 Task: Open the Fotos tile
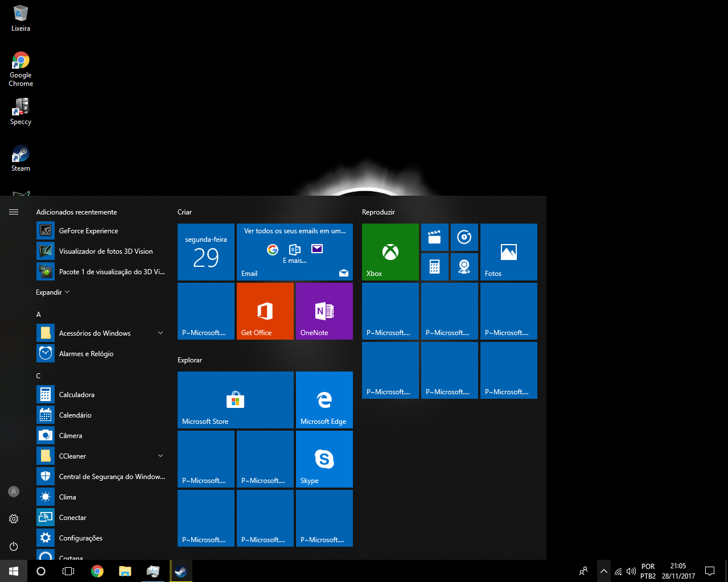509,252
